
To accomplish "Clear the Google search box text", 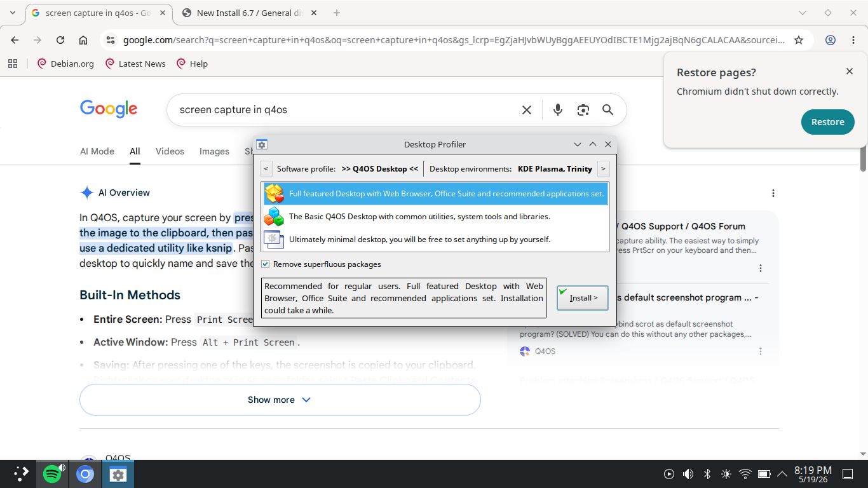I will pos(527,110).
